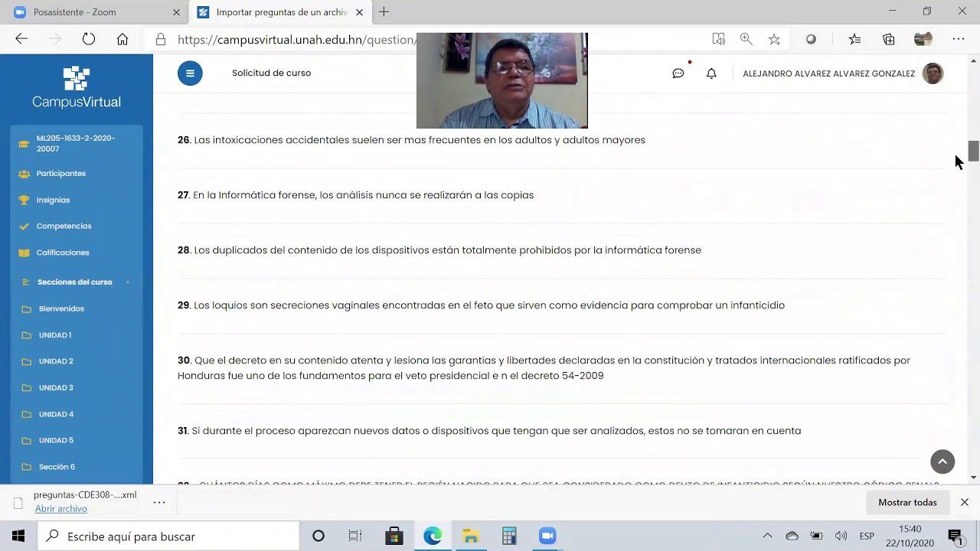
Task: Open Bienvenidos section
Action: [x=61, y=309]
